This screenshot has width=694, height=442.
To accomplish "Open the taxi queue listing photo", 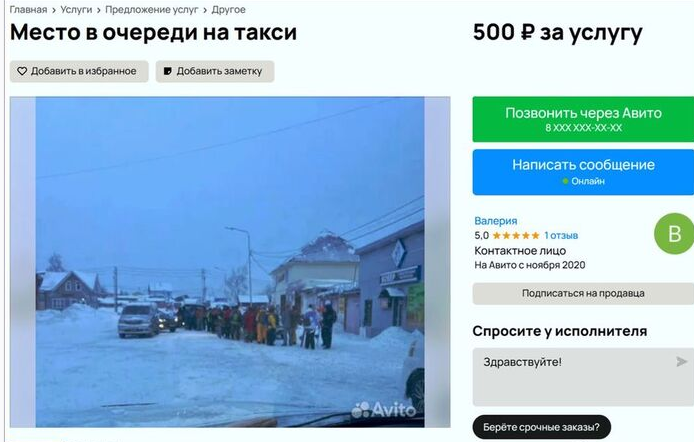I will [x=230, y=262].
